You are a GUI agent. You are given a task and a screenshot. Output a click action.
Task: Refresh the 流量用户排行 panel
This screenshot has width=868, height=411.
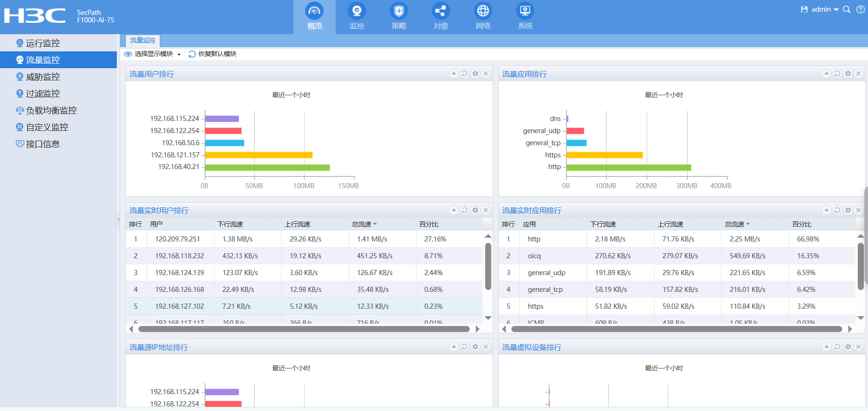(x=465, y=74)
